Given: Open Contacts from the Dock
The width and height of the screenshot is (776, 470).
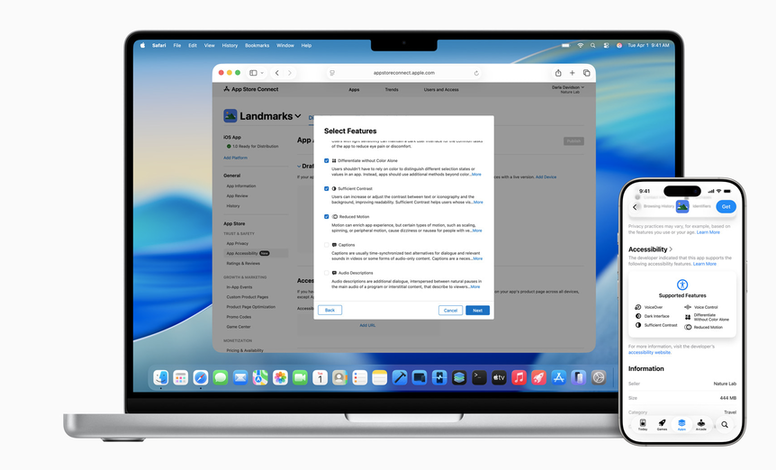Looking at the screenshot, I should coord(340,378).
